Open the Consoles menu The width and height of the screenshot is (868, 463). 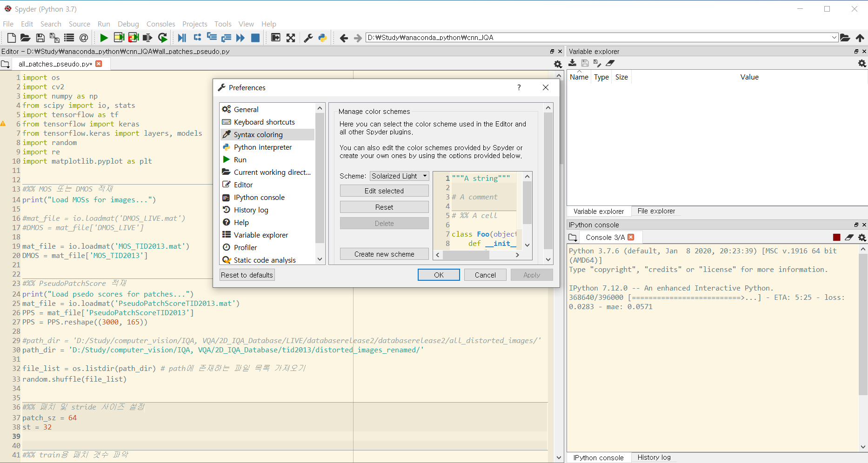tap(161, 24)
